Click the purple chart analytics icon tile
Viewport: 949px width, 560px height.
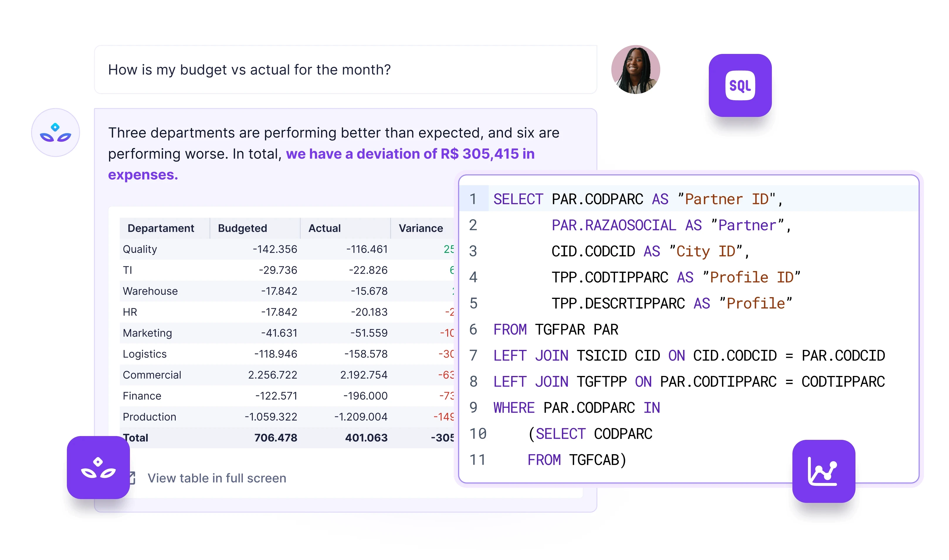[823, 471]
